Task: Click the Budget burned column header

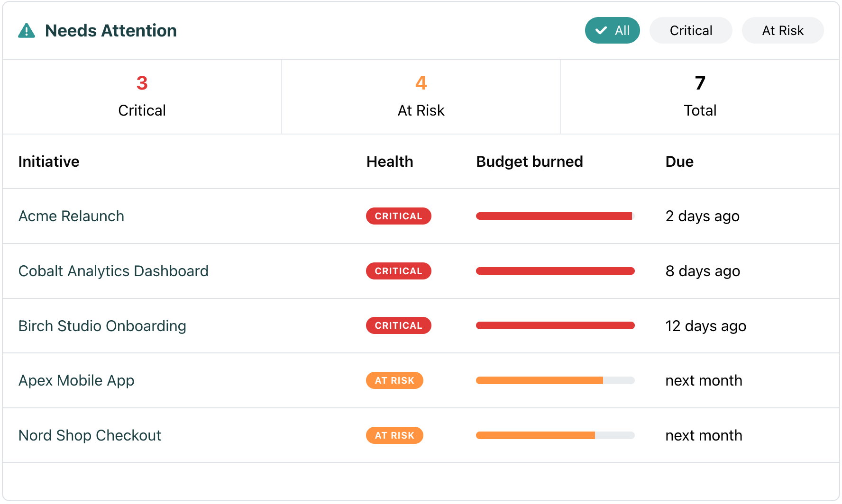Action: point(530,162)
